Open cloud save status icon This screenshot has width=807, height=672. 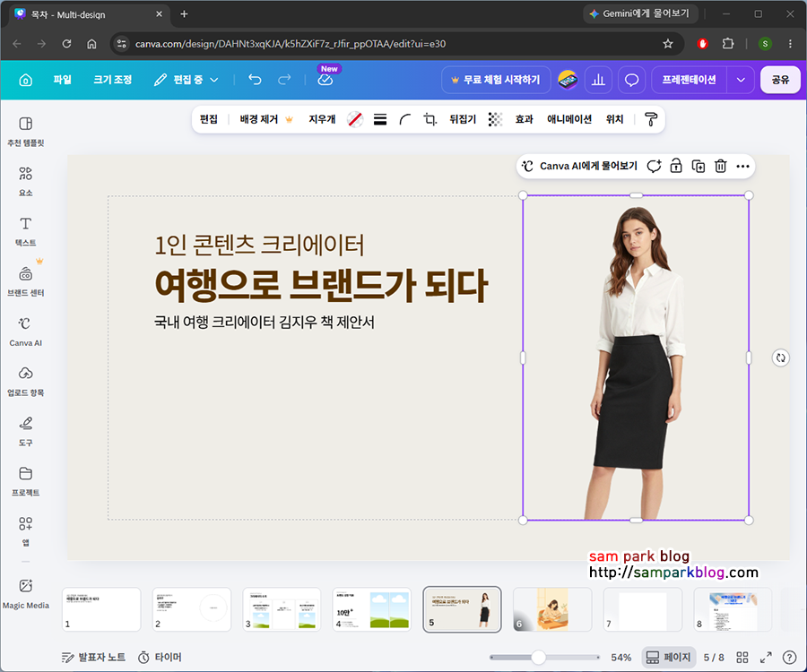(x=325, y=80)
